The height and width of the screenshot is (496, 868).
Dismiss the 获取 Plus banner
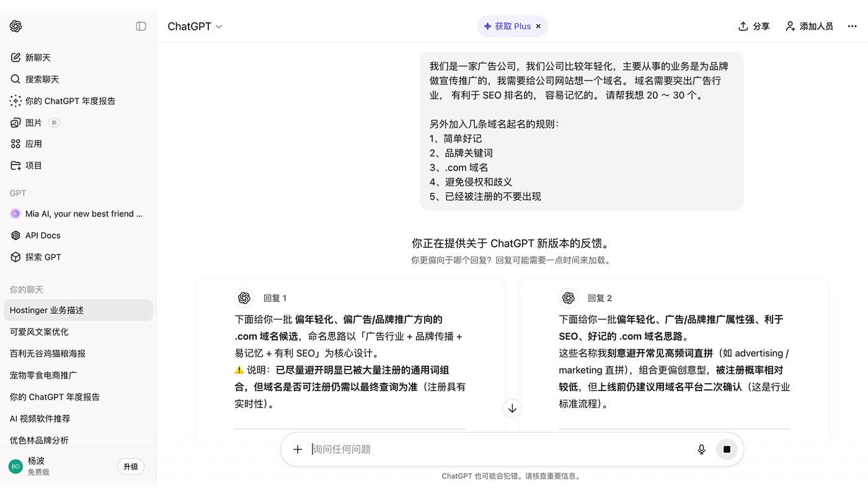coord(538,26)
